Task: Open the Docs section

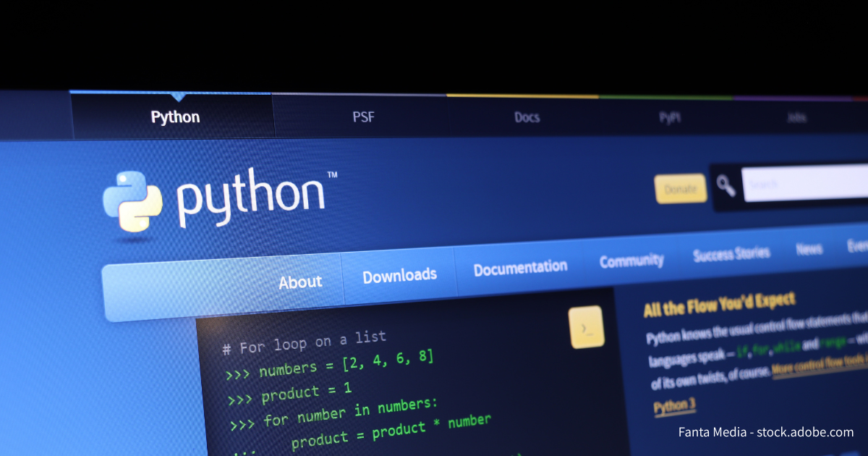Action: [526, 117]
